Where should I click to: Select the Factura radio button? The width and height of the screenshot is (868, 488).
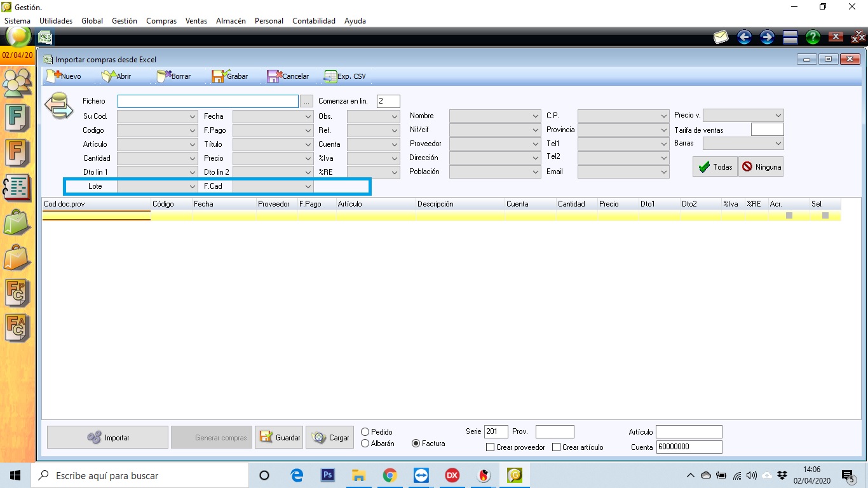click(x=416, y=444)
